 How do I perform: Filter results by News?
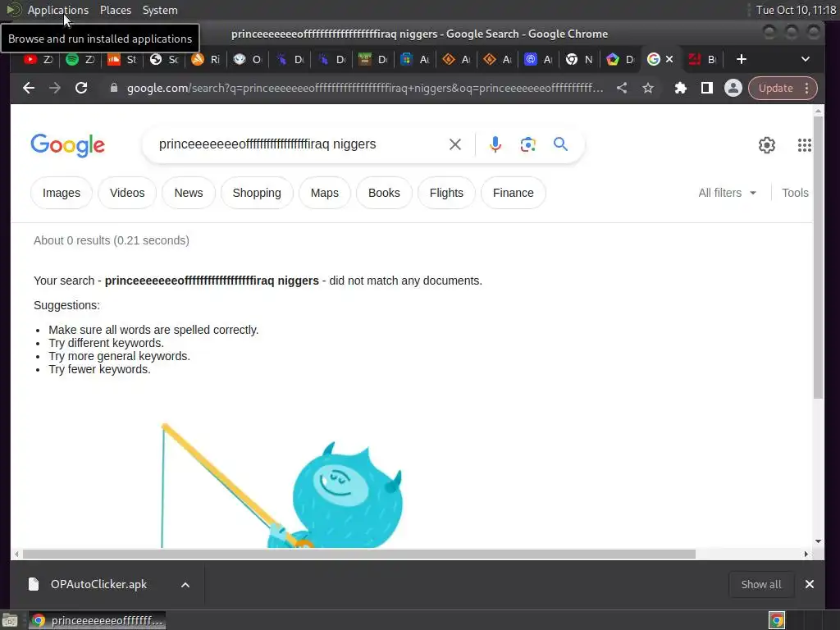click(189, 193)
